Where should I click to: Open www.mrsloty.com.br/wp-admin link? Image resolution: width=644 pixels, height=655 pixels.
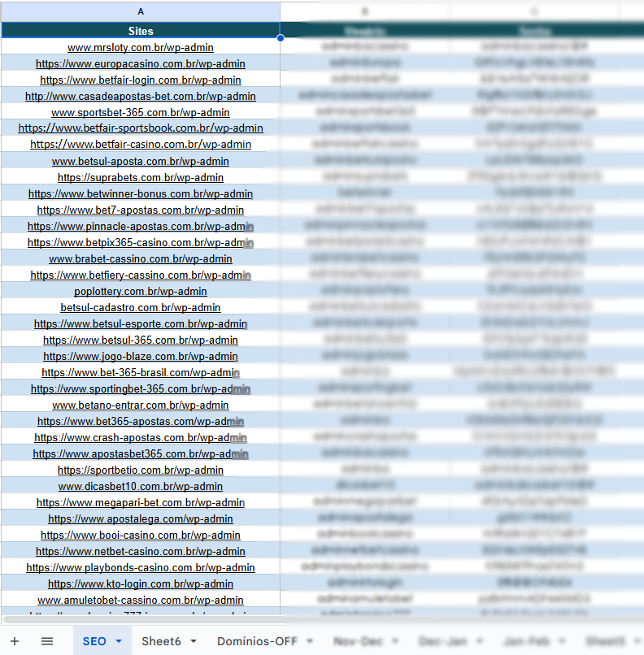point(141,48)
